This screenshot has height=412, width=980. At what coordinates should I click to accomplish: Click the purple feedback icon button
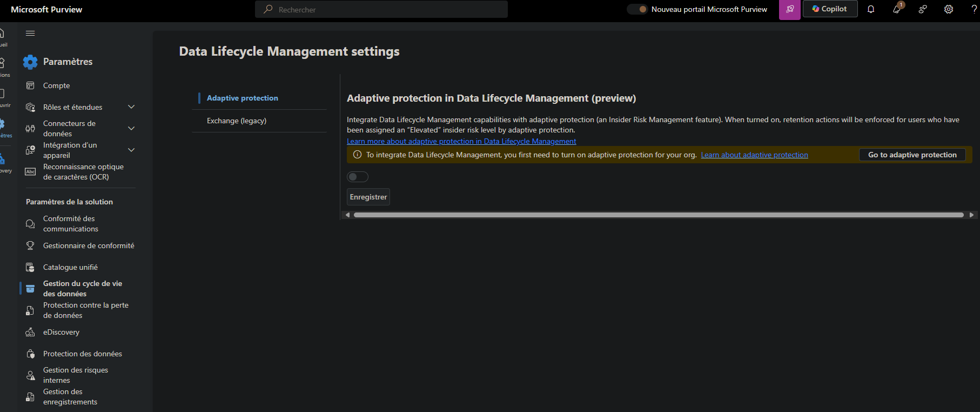(x=790, y=9)
